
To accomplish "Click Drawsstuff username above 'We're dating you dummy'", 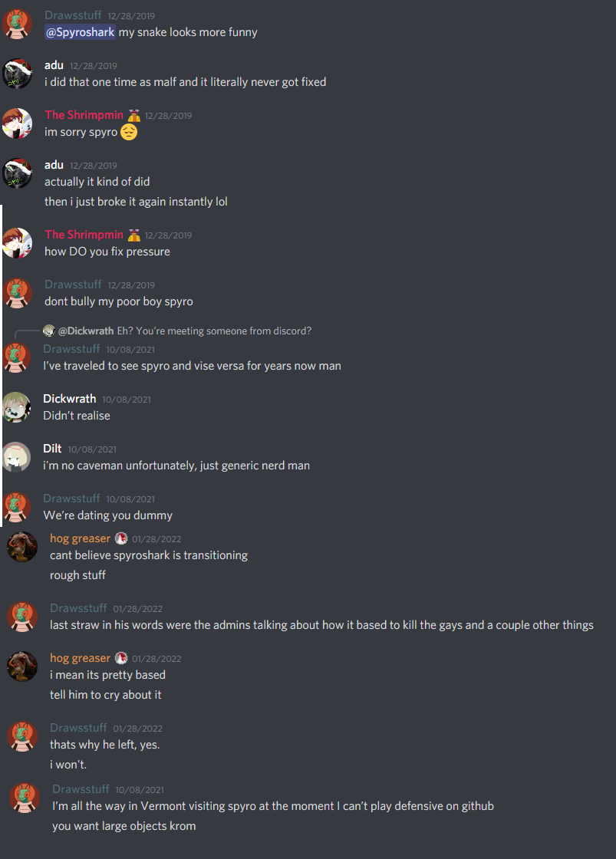I will point(72,499).
